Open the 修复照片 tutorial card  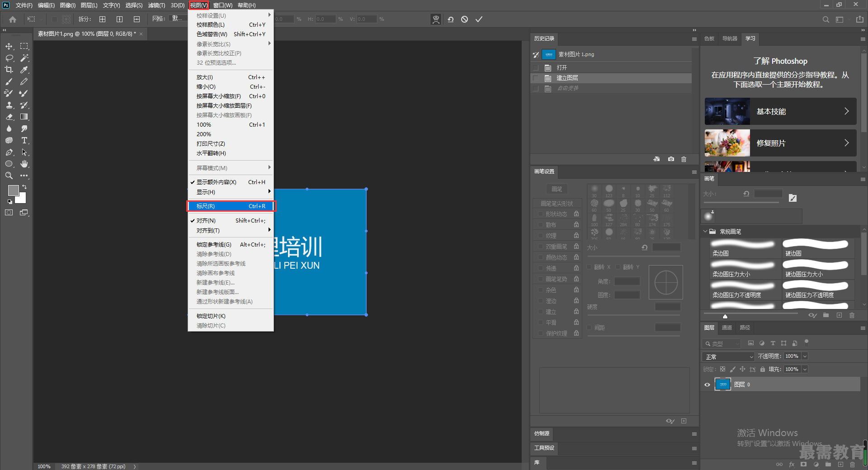780,143
